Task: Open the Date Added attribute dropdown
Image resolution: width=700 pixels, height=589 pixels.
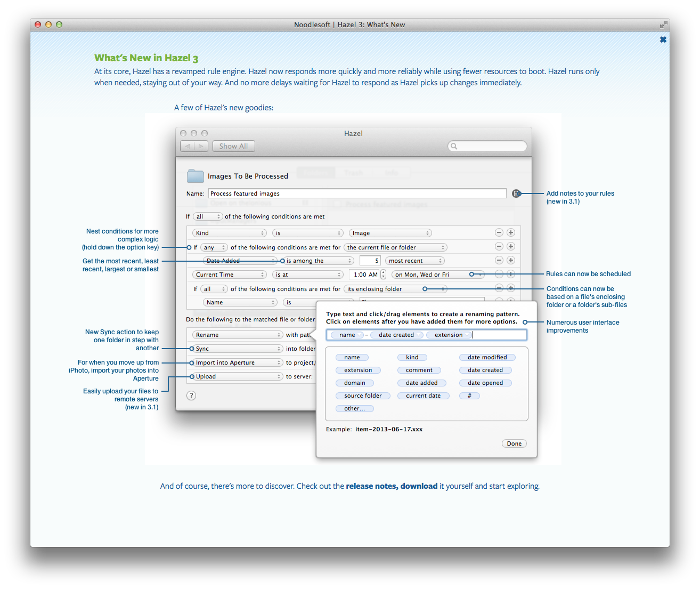Action: tap(240, 261)
